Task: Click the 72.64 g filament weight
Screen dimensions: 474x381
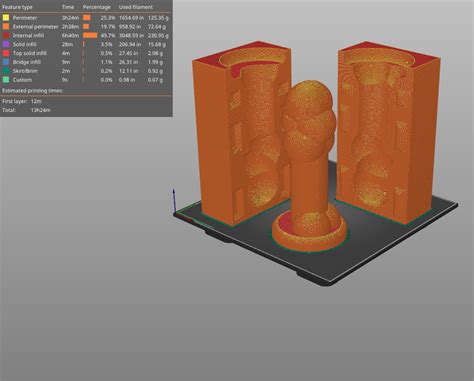Action: 157,27
